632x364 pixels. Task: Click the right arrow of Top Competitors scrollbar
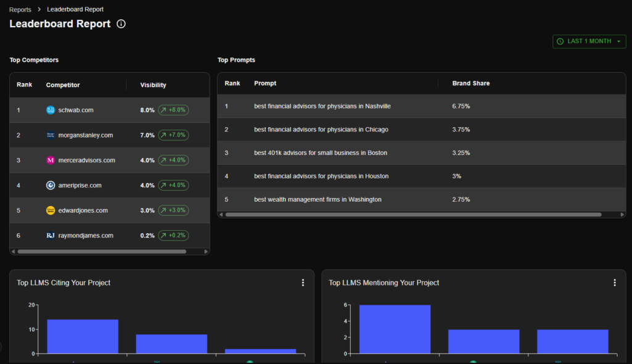pyautogui.click(x=206, y=252)
